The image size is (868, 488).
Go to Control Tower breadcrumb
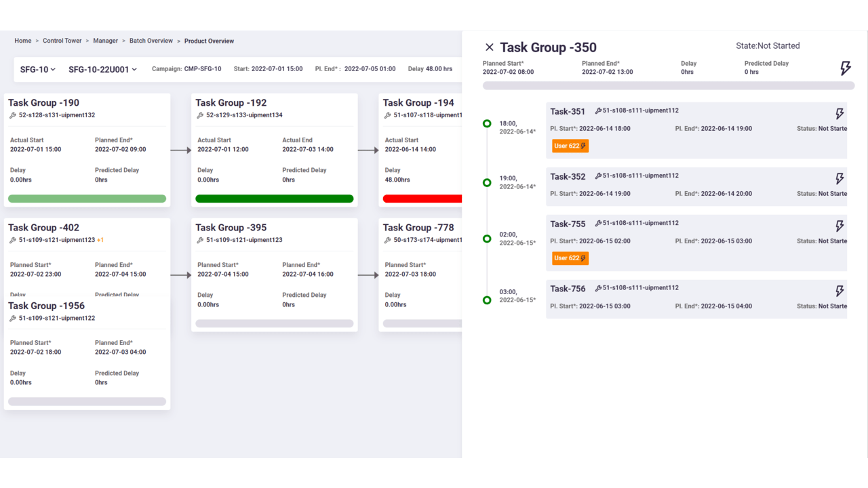pos(62,41)
